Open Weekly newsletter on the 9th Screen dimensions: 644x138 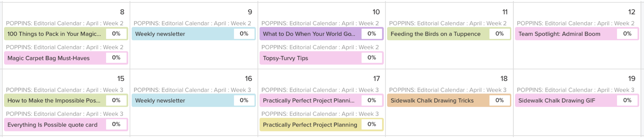160,34
